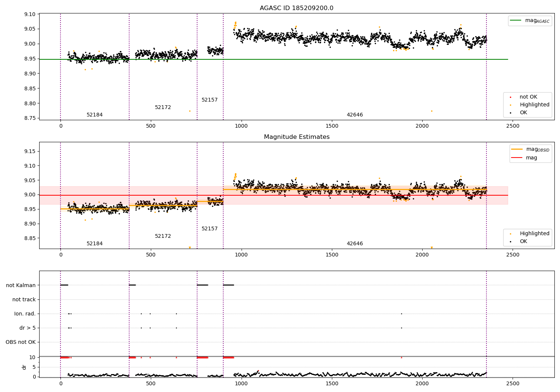
Task: Click tick 10 on the dr axis
Action: coord(33,357)
